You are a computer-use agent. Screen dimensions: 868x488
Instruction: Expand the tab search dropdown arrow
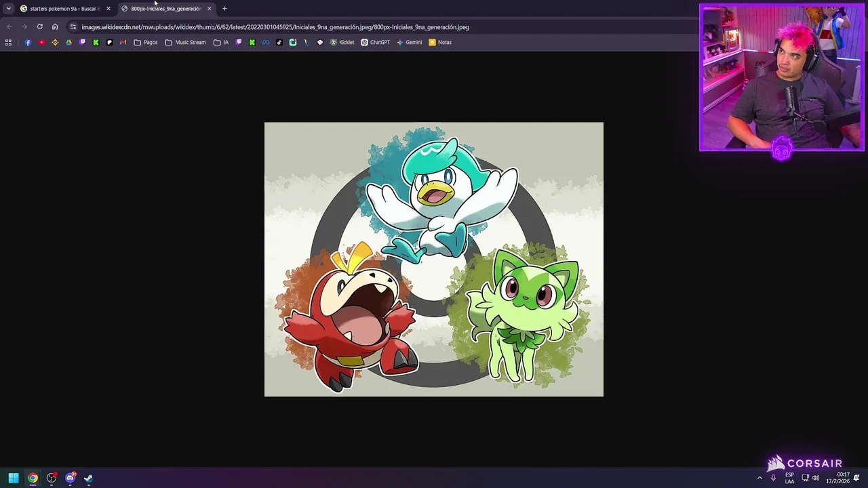coord(8,8)
